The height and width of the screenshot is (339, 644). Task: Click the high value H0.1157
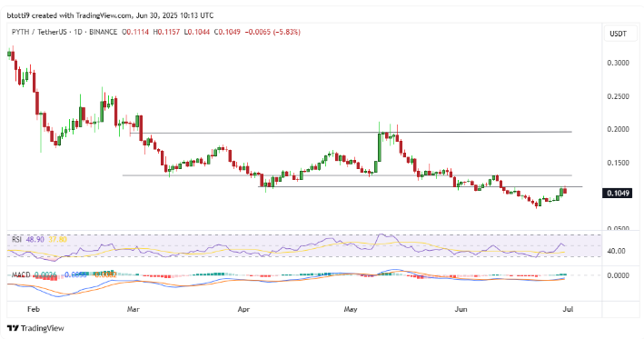pos(166,32)
